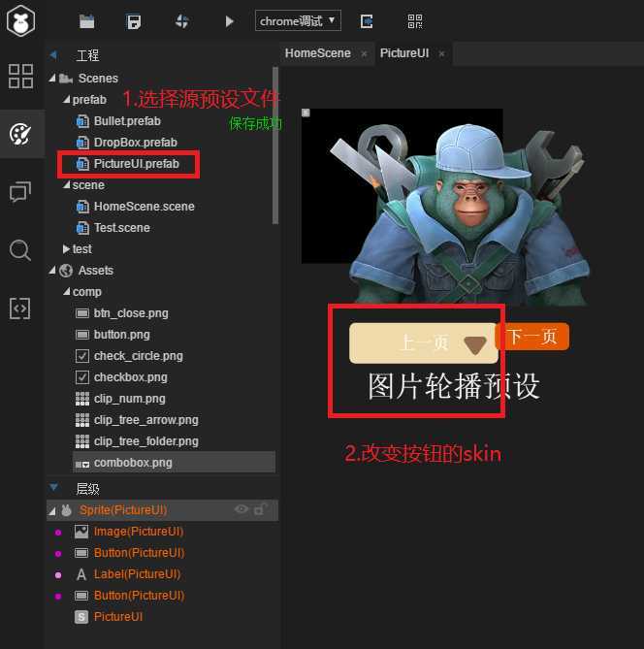Image resolution: width=644 pixels, height=649 pixels.
Task: Select the 图片轮播预设 label on canvas
Action: point(454,386)
